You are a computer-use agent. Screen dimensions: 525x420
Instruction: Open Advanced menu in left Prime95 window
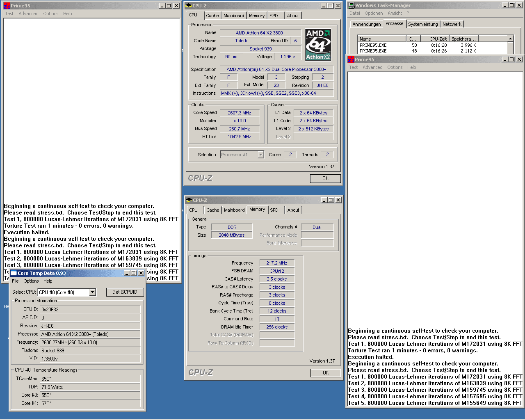coord(28,14)
